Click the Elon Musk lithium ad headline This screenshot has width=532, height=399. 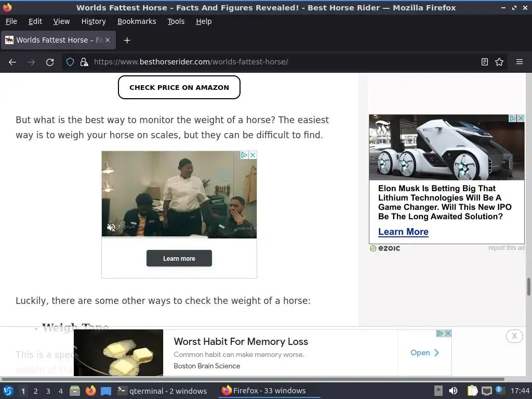click(445, 203)
